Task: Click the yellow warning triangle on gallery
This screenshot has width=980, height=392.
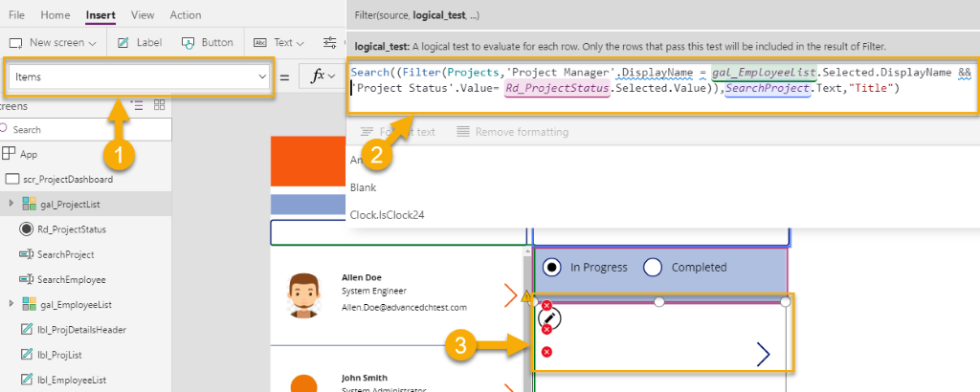Action: (526, 297)
